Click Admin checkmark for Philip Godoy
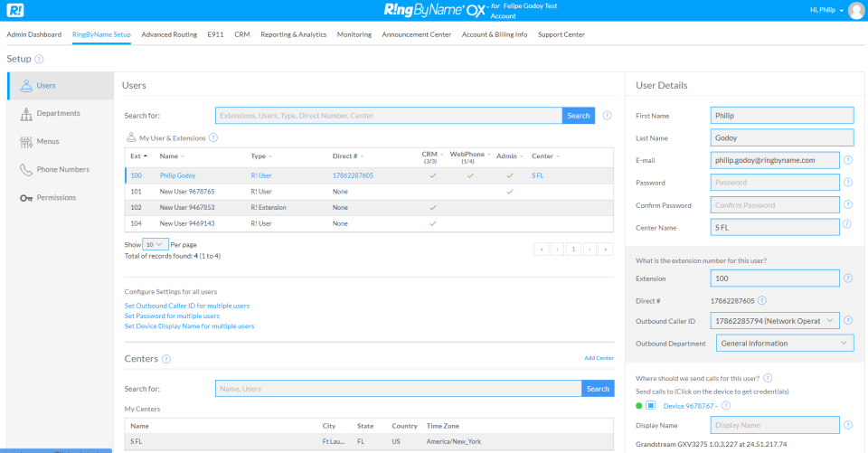Image resolution: width=868 pixels, height=453 pixels. click(x=509, y=175)
